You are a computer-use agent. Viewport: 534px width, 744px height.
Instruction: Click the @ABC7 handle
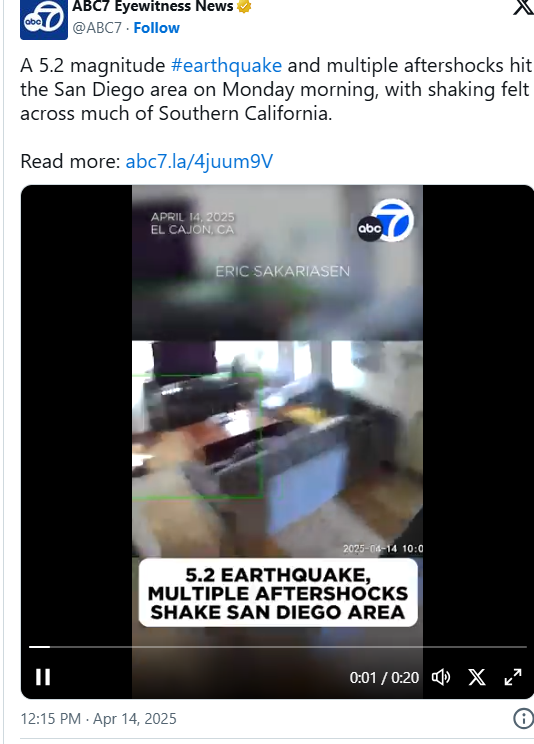tap(97, 28)
